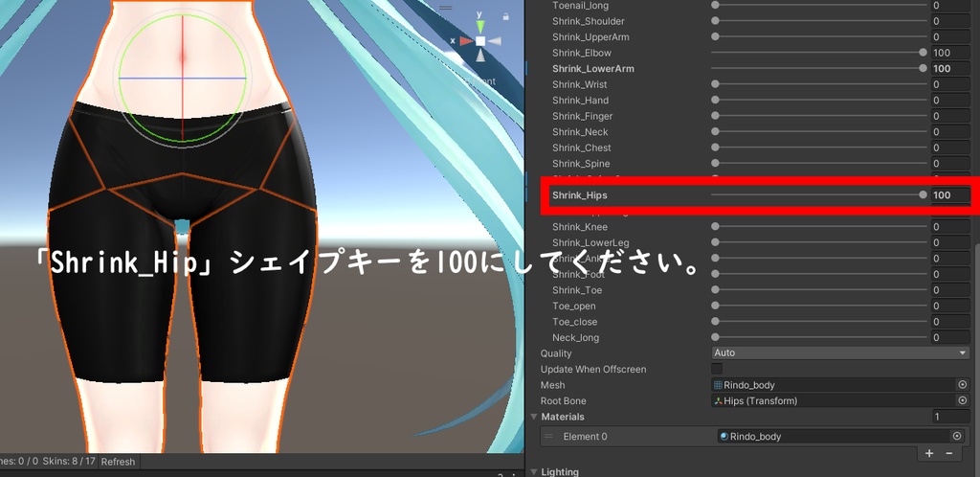Viewport: 980px width, 477px height.
Task: Click the Shrink_Spine label
Action: (x=580, y=164)
